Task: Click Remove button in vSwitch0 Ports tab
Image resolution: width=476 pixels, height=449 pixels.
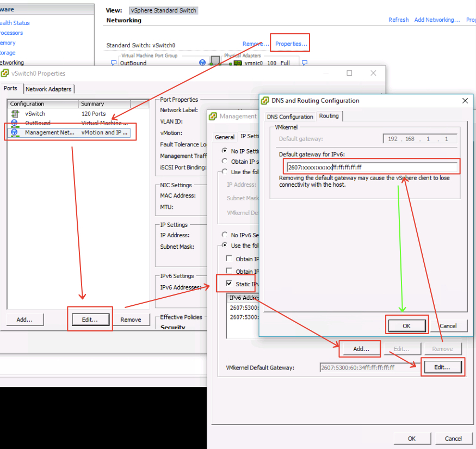Action: (131, 319)
